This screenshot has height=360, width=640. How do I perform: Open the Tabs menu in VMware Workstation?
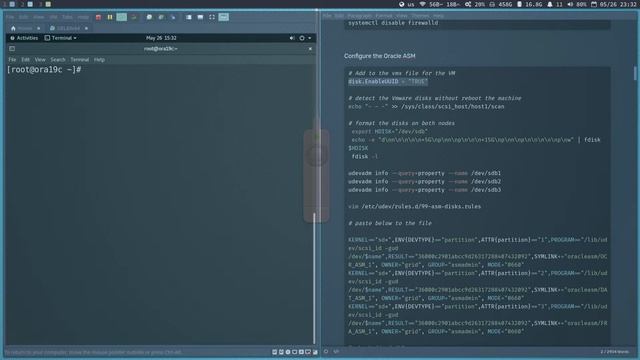(67, 17)
